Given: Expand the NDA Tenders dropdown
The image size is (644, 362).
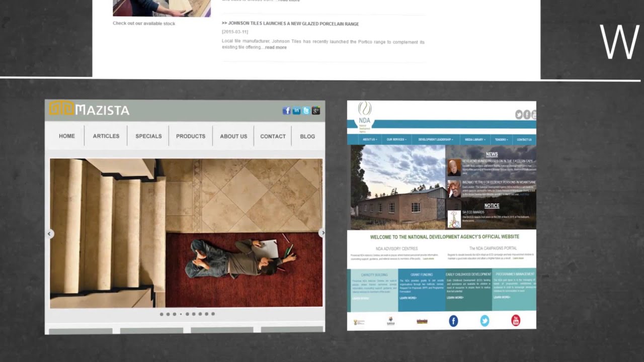Looking at the screenshot, I should tap(501, 140).
